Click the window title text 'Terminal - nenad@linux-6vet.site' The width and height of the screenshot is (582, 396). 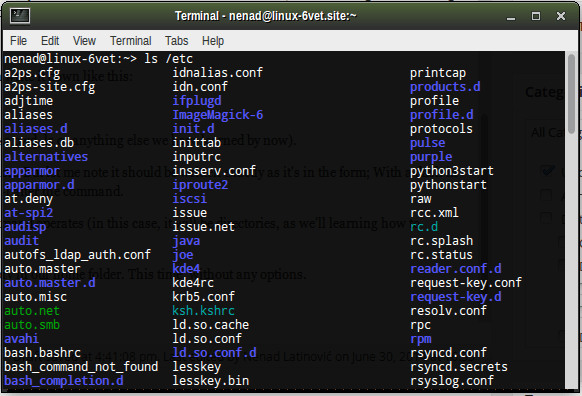(266, 16)
